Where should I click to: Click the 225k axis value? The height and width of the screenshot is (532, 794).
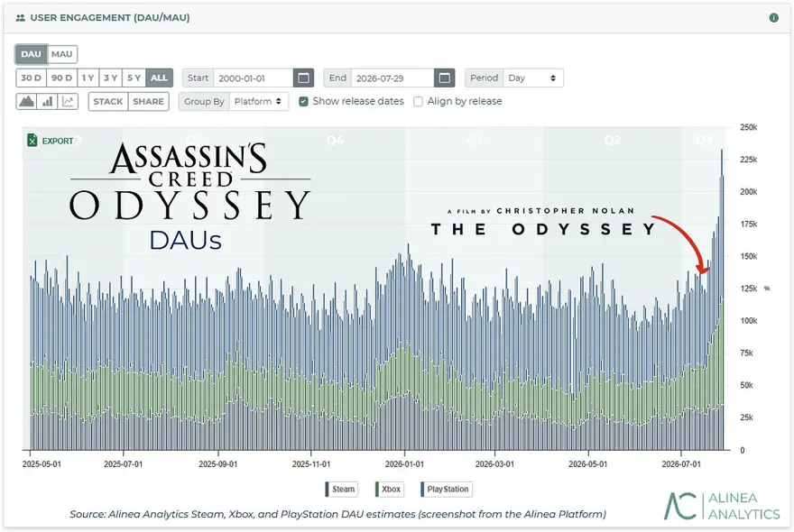748,160
